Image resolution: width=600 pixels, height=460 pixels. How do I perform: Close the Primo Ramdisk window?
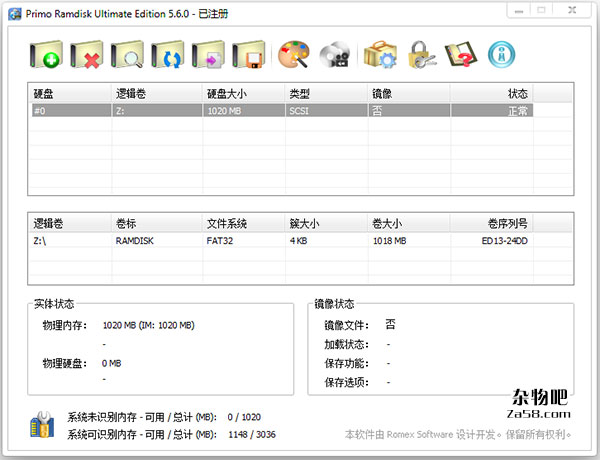(x=572, y=10)
